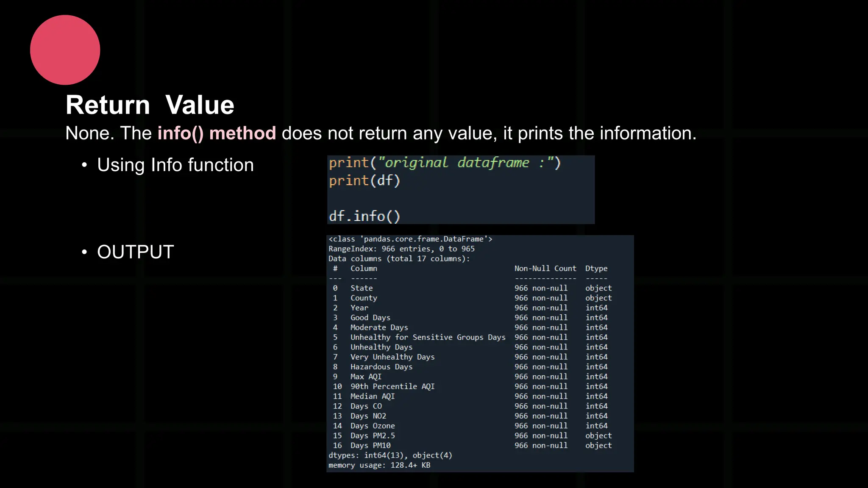
Task: Click the original dataframe string in code
Action: pos(466,163)
